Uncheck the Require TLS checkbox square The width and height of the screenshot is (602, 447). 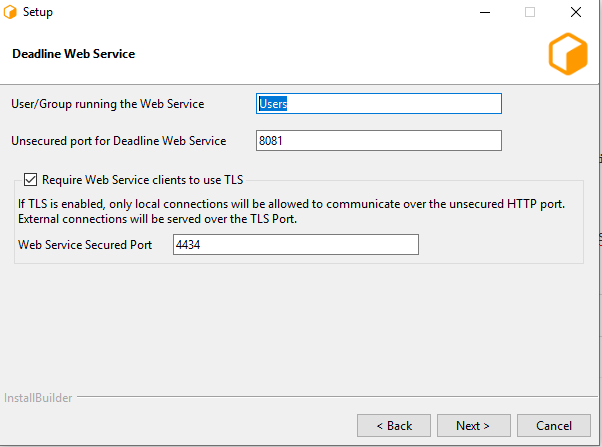[30, 180]
